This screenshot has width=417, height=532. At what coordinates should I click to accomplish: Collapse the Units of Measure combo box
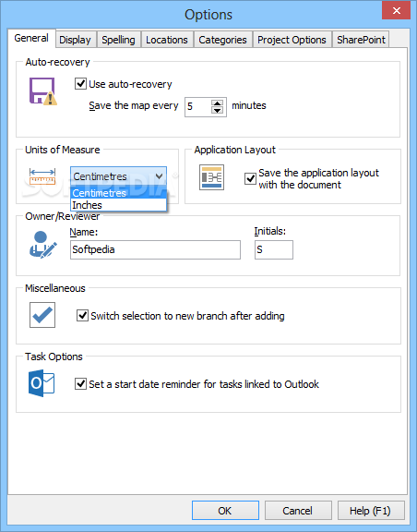pos(160,176)
